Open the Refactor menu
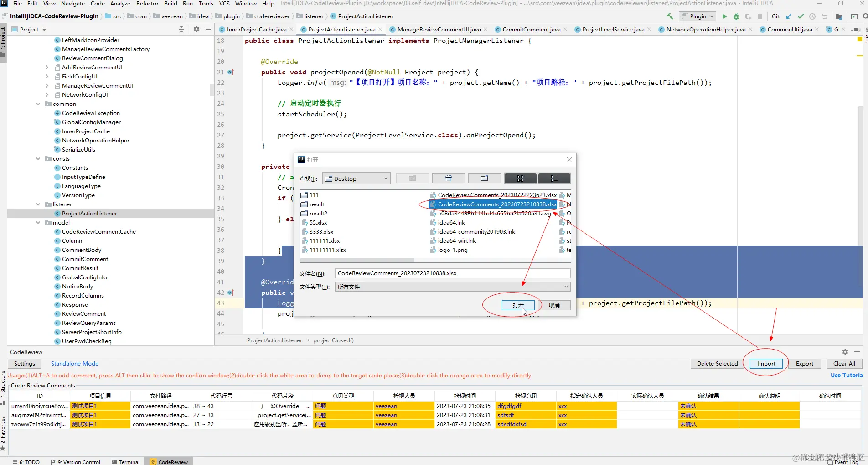The height and width of the screenshot is (465, 868). pos(147,4)
